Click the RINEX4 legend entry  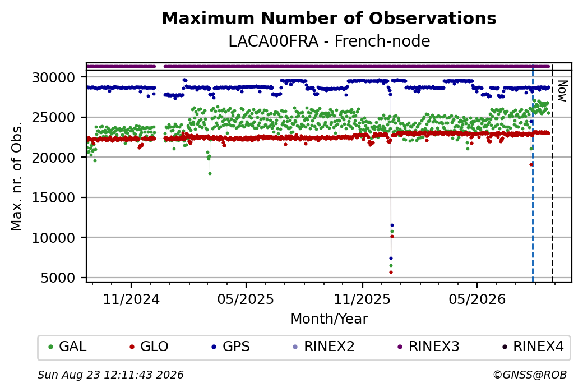[533, 347]
